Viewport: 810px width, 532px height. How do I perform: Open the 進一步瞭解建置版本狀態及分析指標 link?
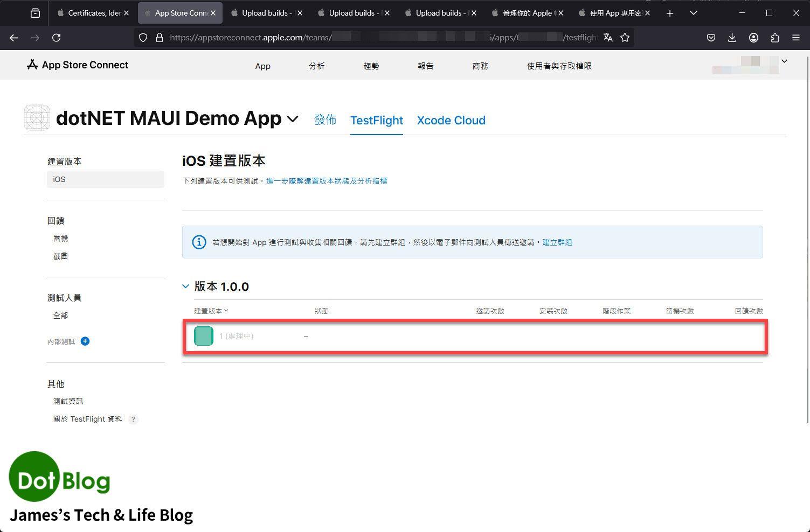(327, 181)
